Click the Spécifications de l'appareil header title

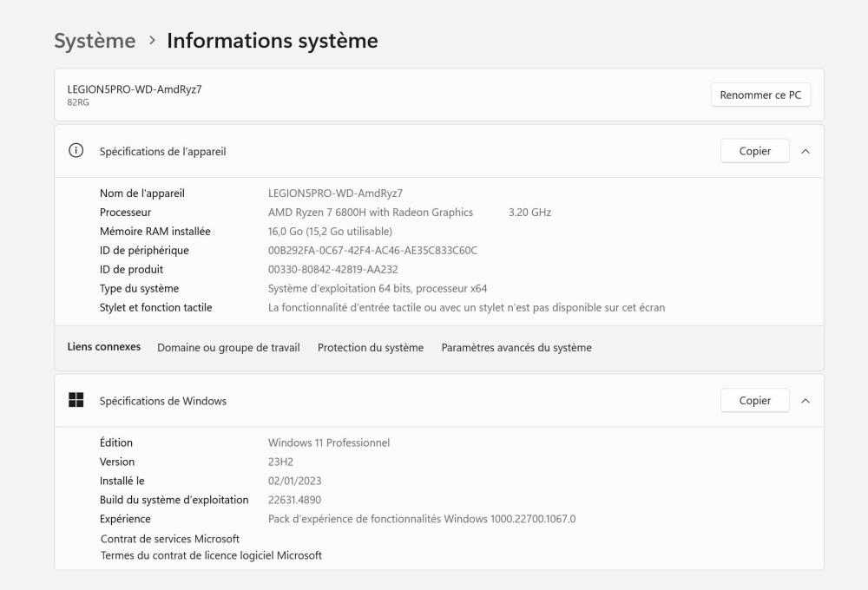click(162, 152)
